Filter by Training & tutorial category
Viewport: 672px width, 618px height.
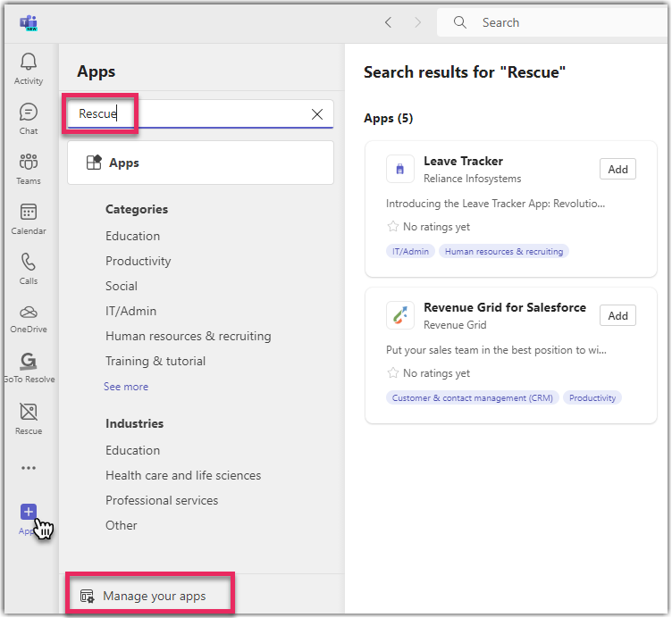coord(155,361)
